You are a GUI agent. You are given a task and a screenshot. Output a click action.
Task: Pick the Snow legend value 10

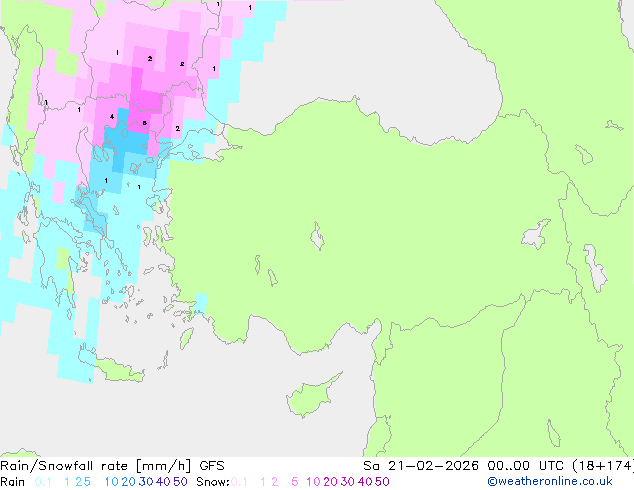click(x=313, y=482)
